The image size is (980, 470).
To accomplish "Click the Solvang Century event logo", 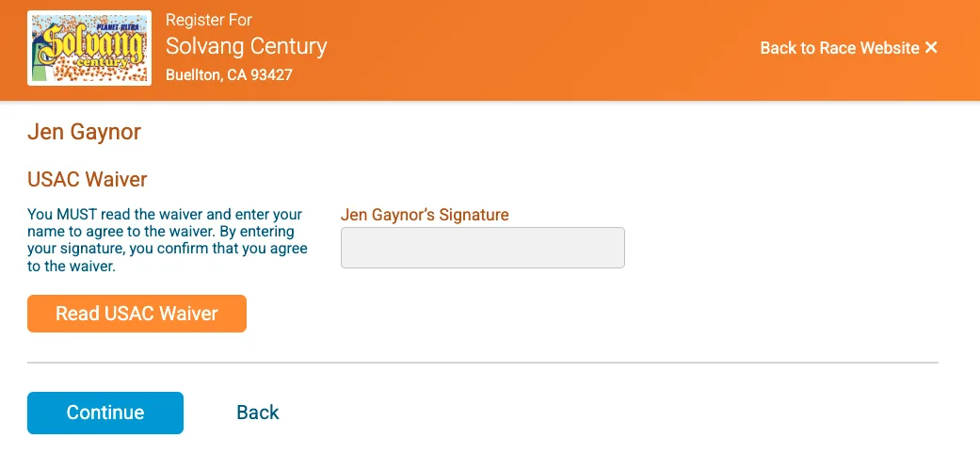I will 89,48.
